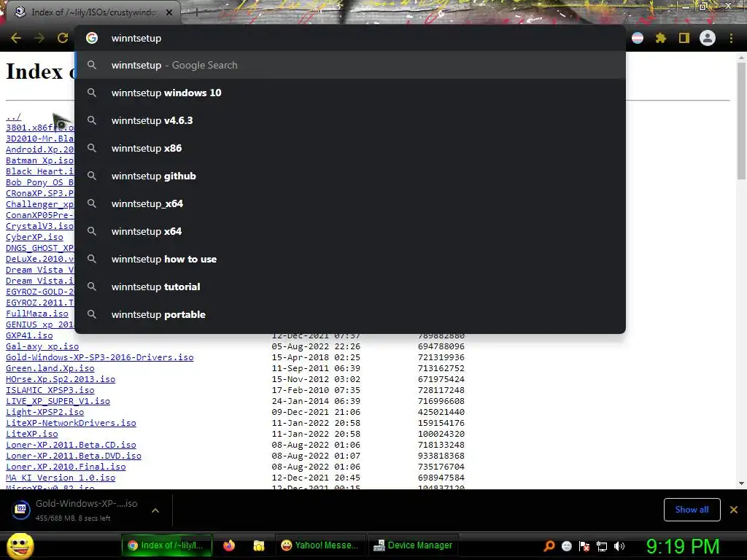Viewport: 747px width, 560px height.
Task: Open the parent directory ../ link
Action: [13, 117]
